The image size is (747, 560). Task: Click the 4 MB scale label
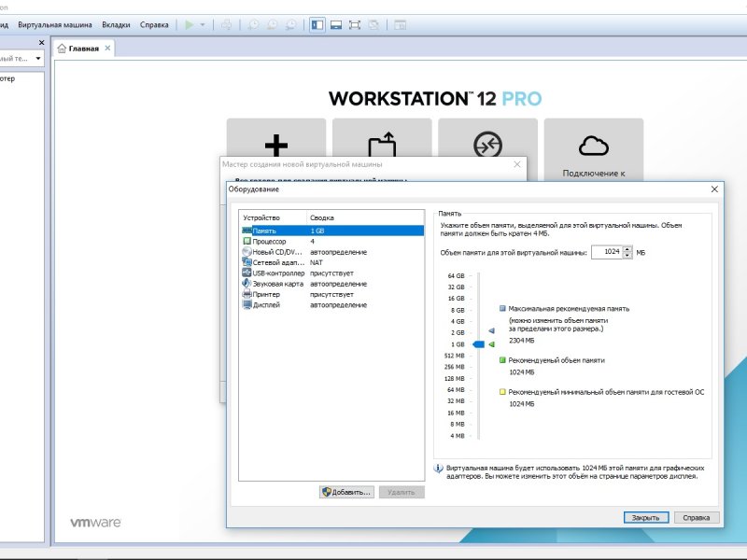pyautogui.click(x=458, y=436)
